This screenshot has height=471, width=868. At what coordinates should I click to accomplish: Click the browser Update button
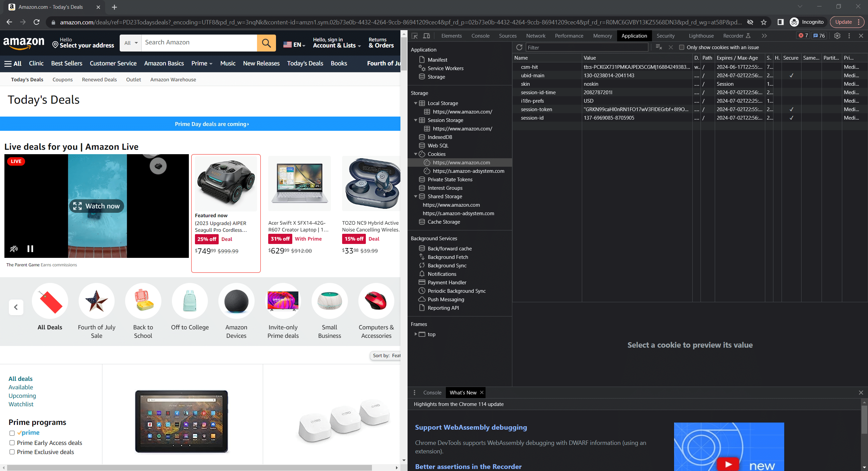pyautogui.click(x=843, y=22)
